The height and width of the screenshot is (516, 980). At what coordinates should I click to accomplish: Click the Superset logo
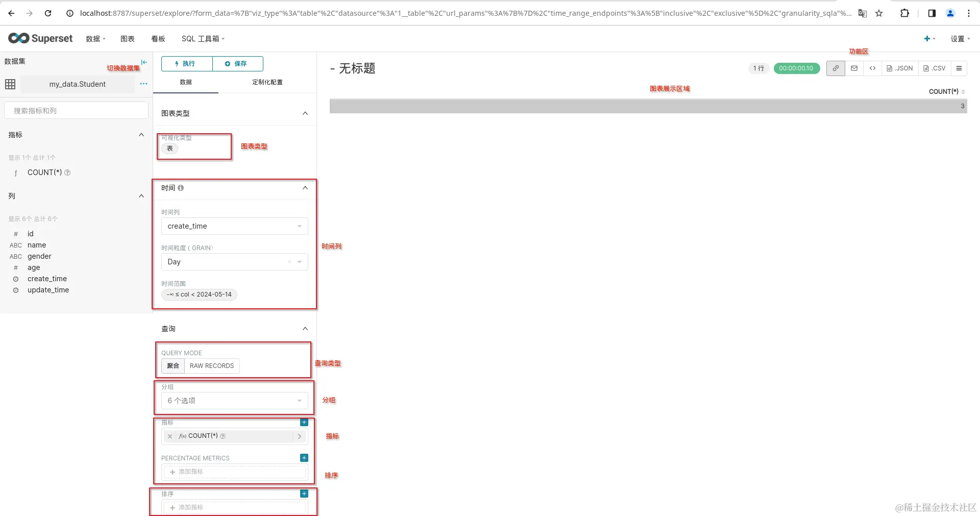pos(40,38)
